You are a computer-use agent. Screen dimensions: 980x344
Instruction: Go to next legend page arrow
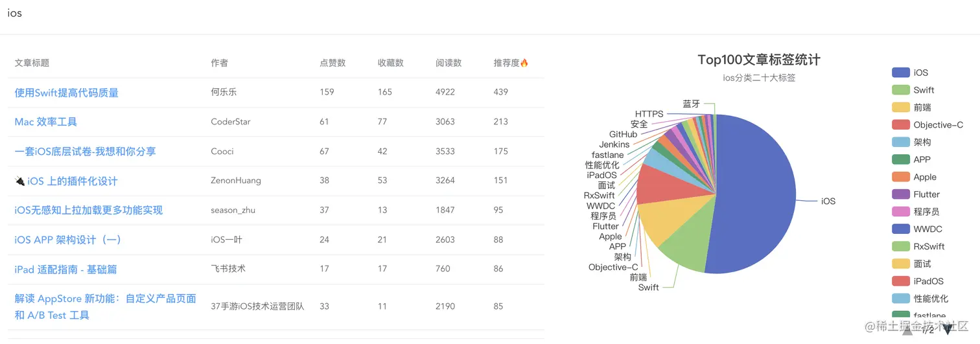[948, 330]
